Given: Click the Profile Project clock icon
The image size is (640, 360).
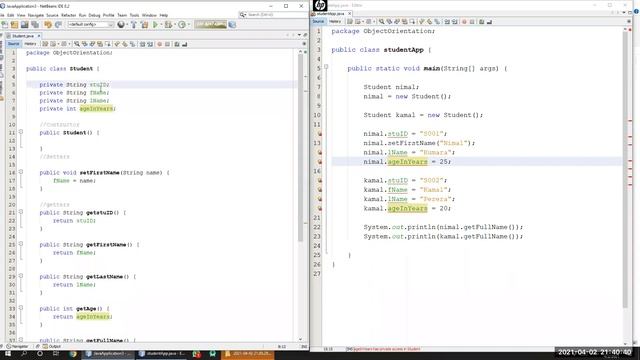Looking at the screenshot, I should coord(182,25).
